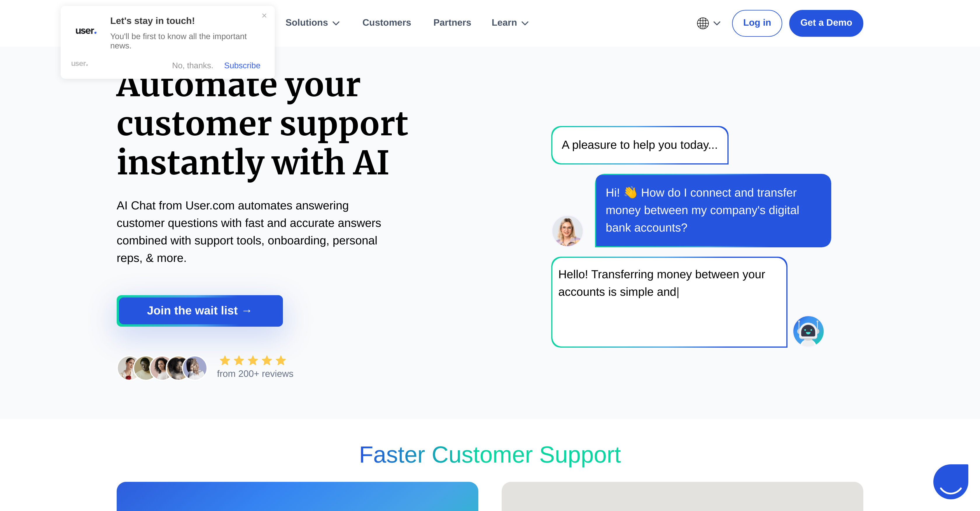Click the globe/language selector icon
Image resolution: width=980 pixels, height=511 pixels.
point(703,23)
